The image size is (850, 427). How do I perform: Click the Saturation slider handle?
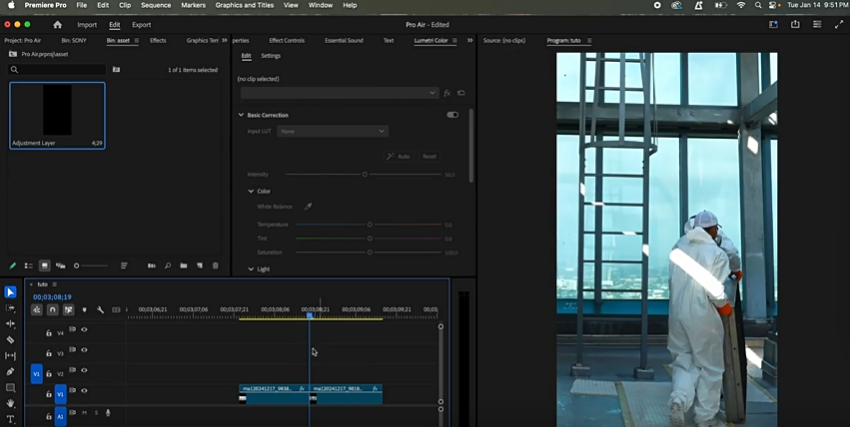pos(370,252)
